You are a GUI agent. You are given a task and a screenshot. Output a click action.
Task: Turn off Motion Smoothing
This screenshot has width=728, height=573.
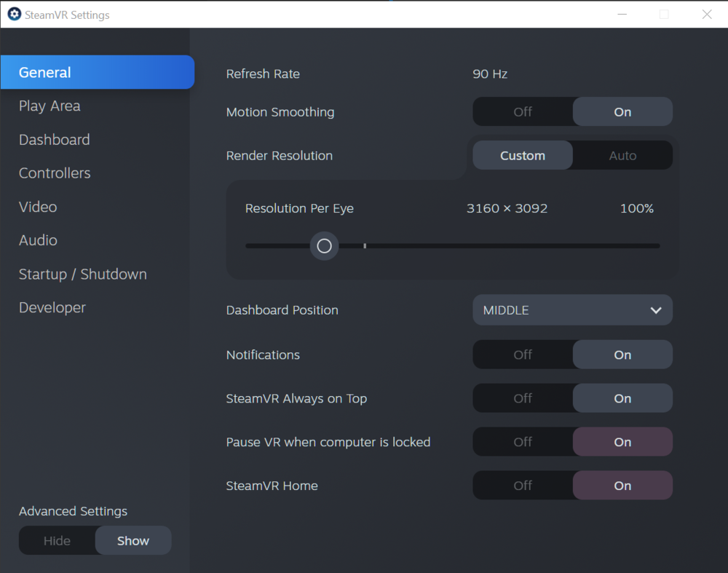(x=522, y=111)
